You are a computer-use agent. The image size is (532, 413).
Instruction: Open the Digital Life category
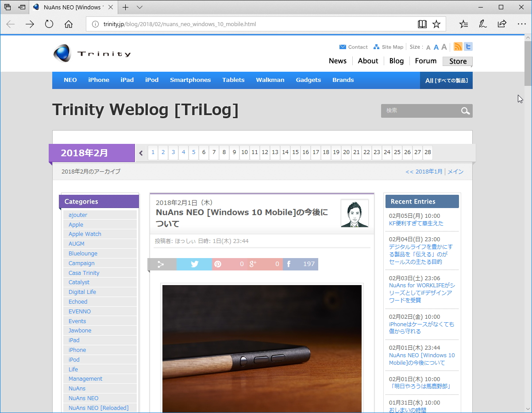pyautogui.click(x=82, y=292)
